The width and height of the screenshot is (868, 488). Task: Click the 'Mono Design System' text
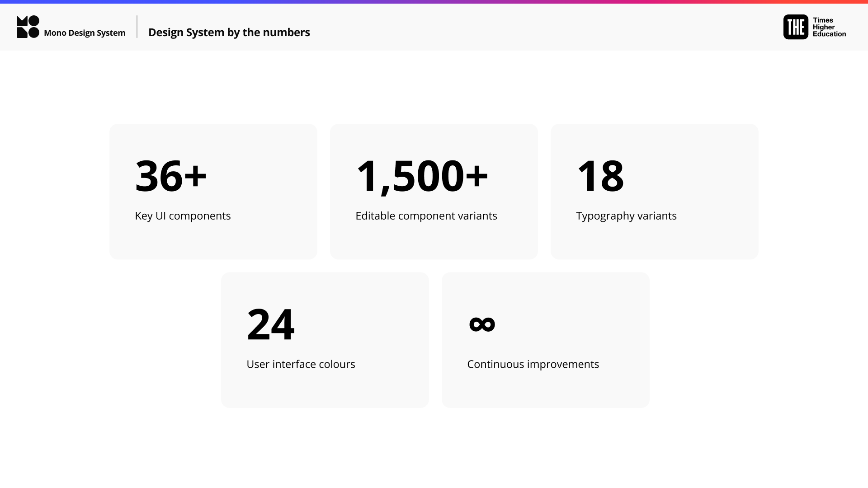coord(85,33)
